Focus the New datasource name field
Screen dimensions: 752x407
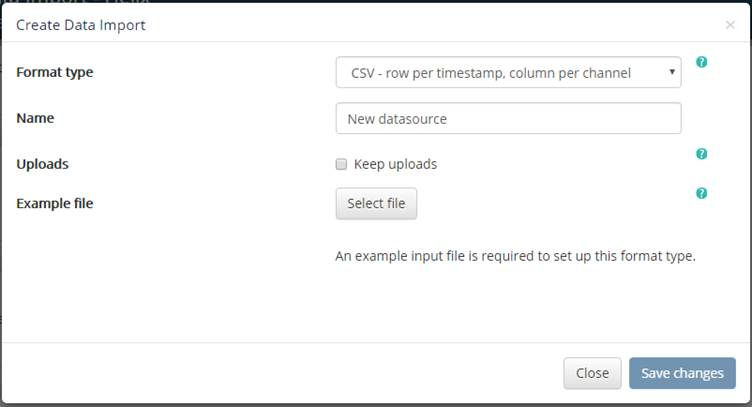(508, 118)
